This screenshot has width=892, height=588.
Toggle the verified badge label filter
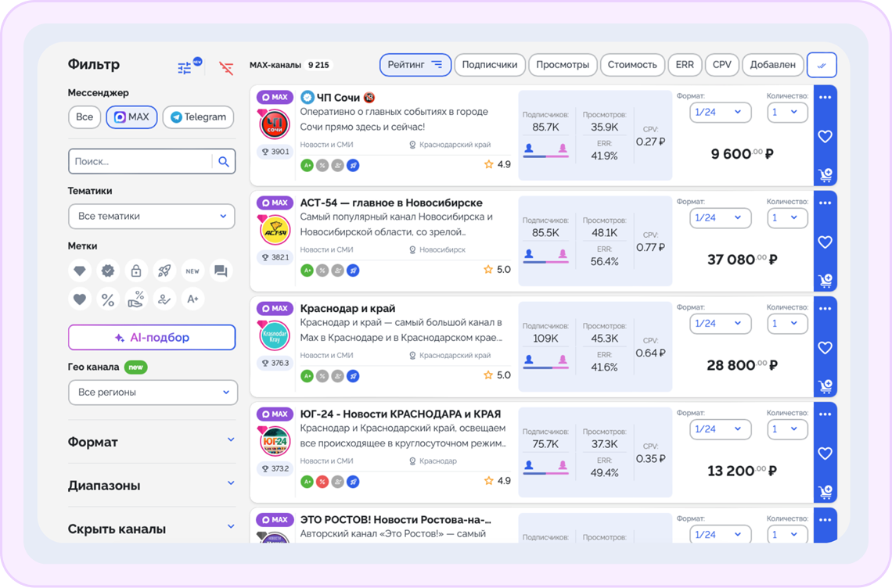click(108, 271)
